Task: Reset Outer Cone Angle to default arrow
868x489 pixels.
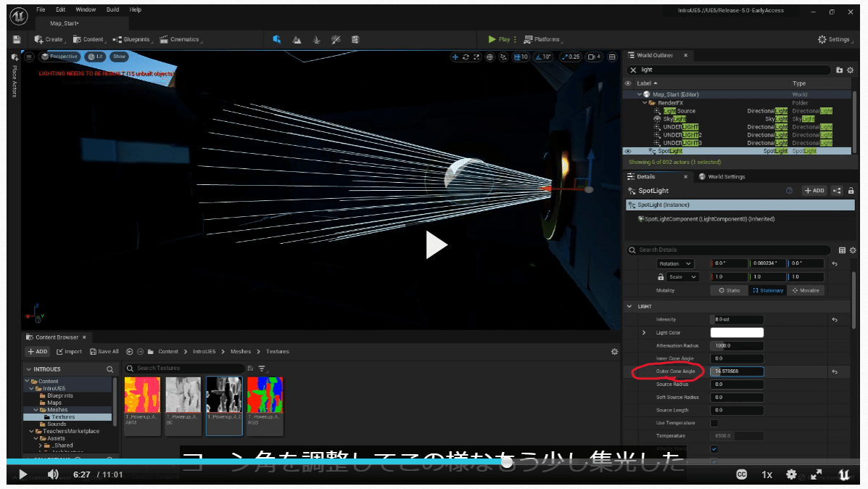Action: pyautogui.click(x=835, y=371)
